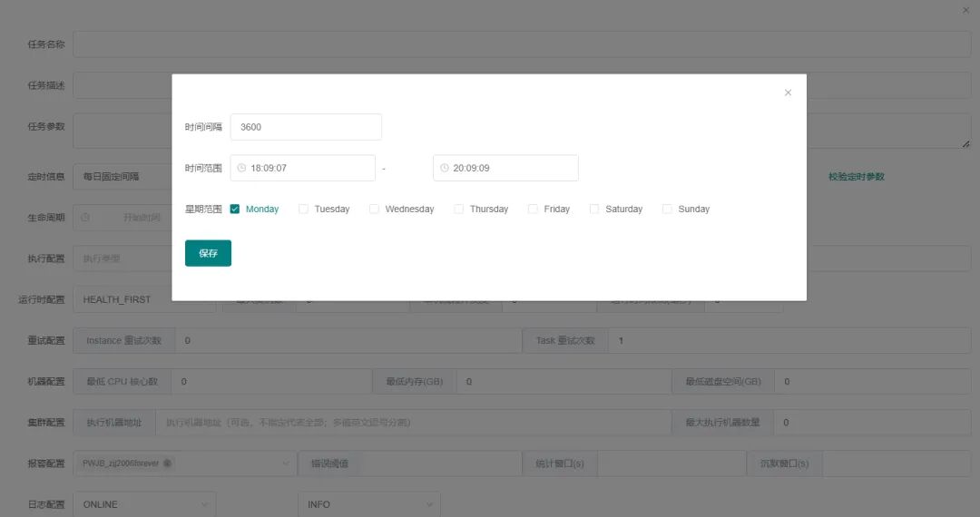The image size is (980, 517).
Task: Click the clock icon in start time field
Action: [x=241, y=168]
